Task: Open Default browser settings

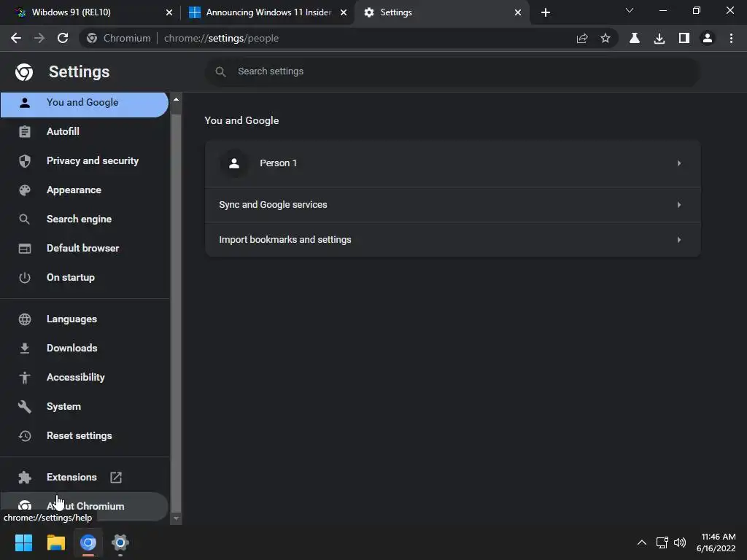Action: [x=85, y=248]
